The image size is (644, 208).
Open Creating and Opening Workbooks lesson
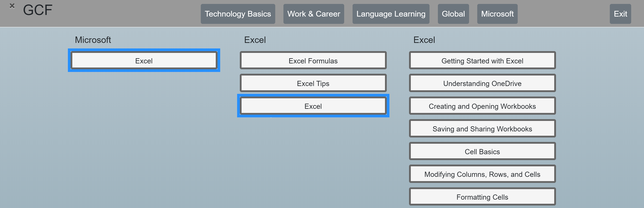pyautogui.click(x=482, y=106)
